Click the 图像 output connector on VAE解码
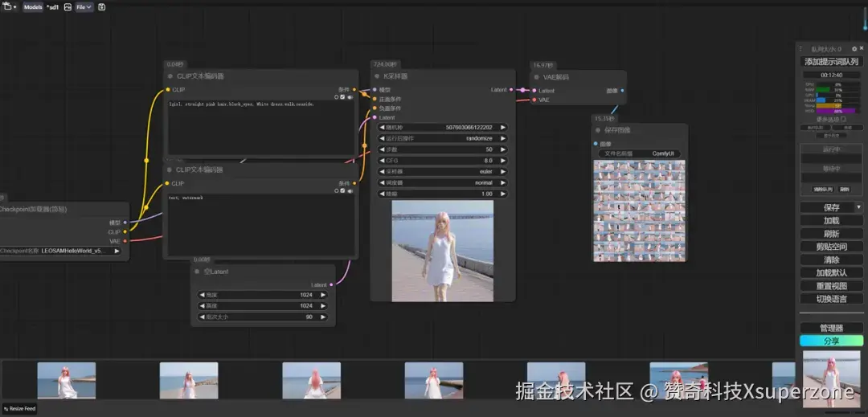 point(622,91)
